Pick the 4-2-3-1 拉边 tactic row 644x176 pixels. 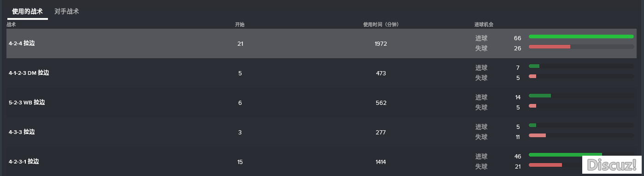(321, 161)
